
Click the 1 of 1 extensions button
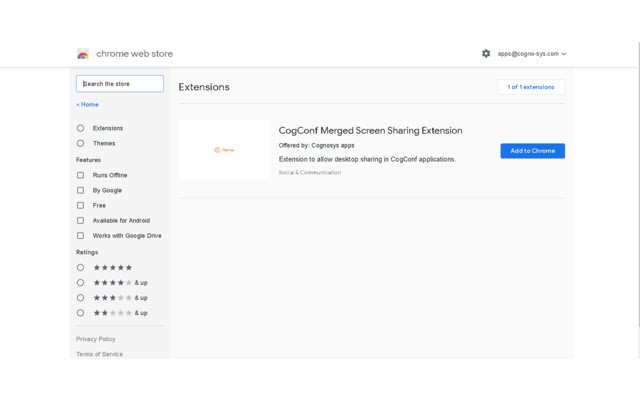point(531,87)
